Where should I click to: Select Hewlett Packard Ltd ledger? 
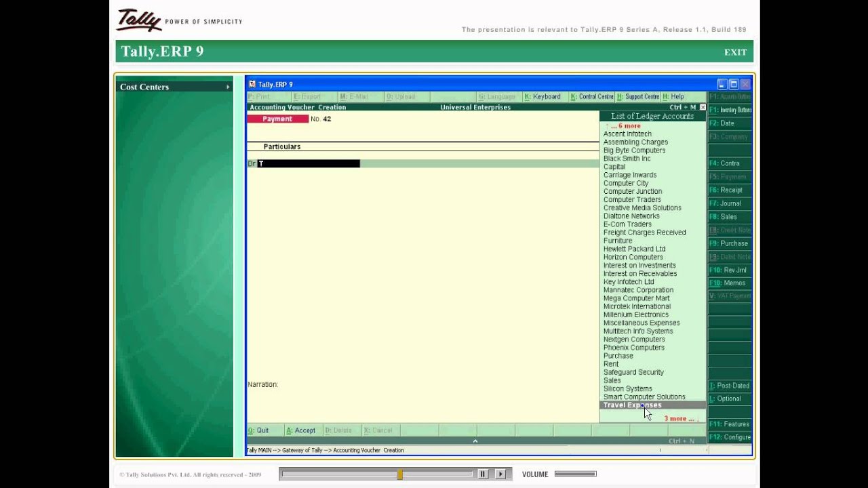click(634, 249)
